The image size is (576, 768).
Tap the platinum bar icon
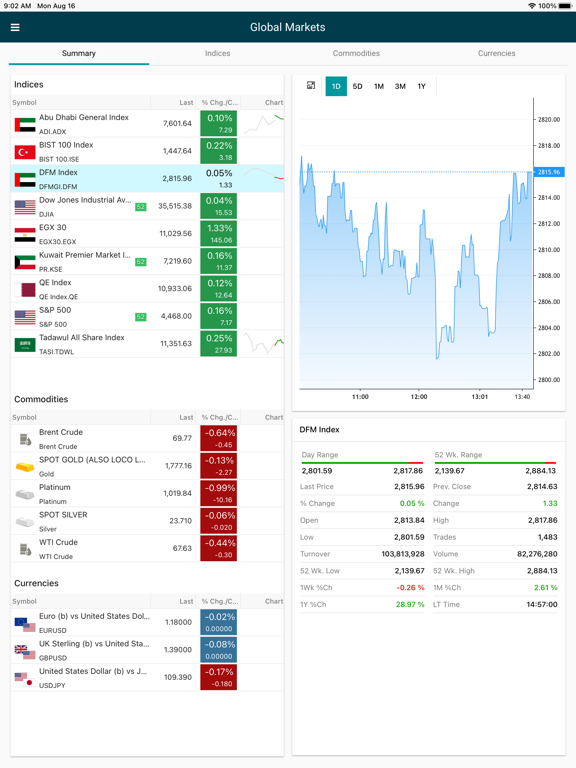[x=25, y=494]
